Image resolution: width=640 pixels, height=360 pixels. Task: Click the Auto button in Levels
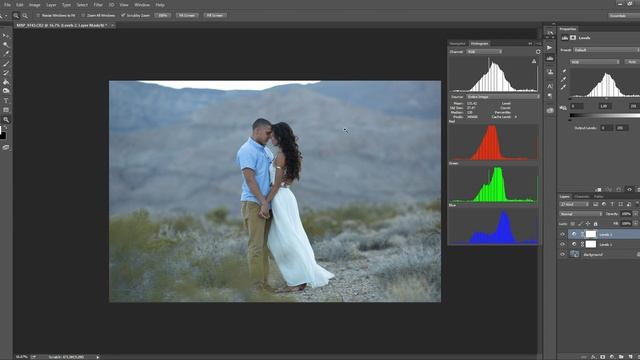point(632,62)
